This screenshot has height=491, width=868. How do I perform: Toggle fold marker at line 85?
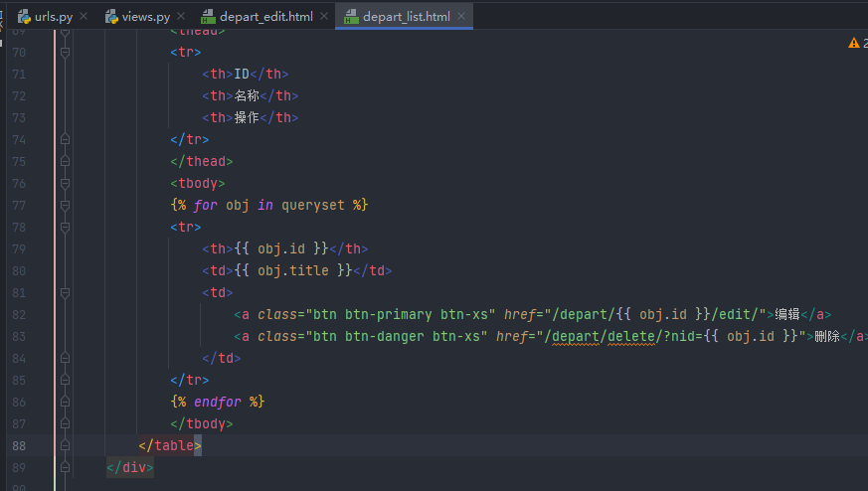65,381
